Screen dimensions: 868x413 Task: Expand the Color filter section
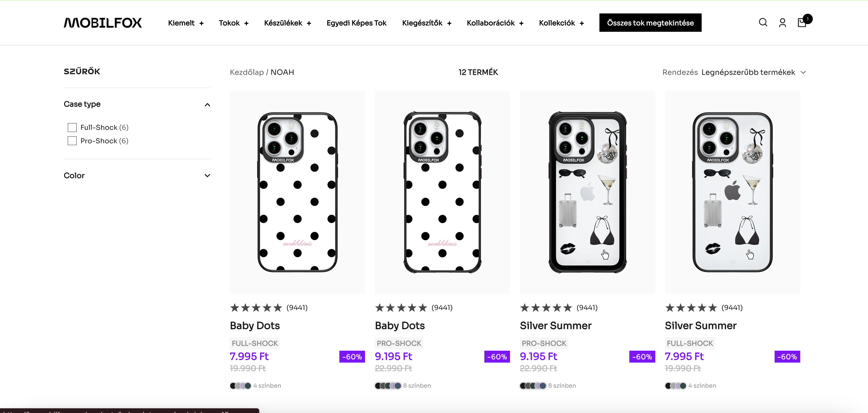click(x=207, y=176)
